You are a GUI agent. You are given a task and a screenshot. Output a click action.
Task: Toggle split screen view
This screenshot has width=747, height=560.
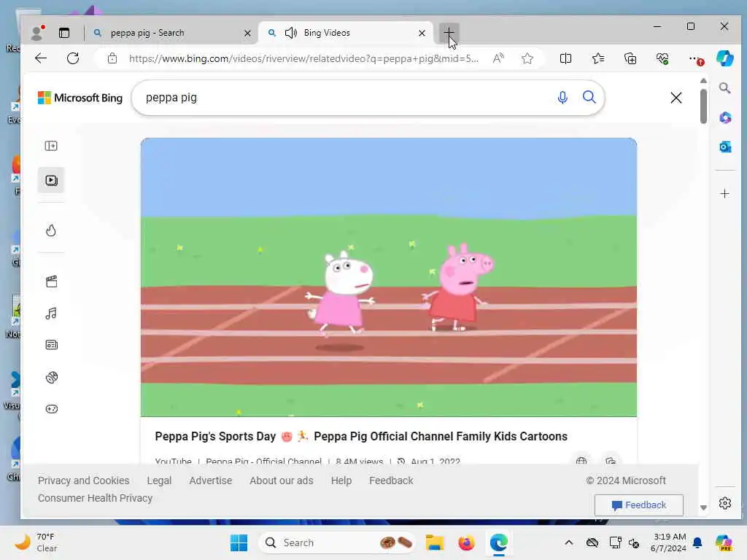point(565,58)
